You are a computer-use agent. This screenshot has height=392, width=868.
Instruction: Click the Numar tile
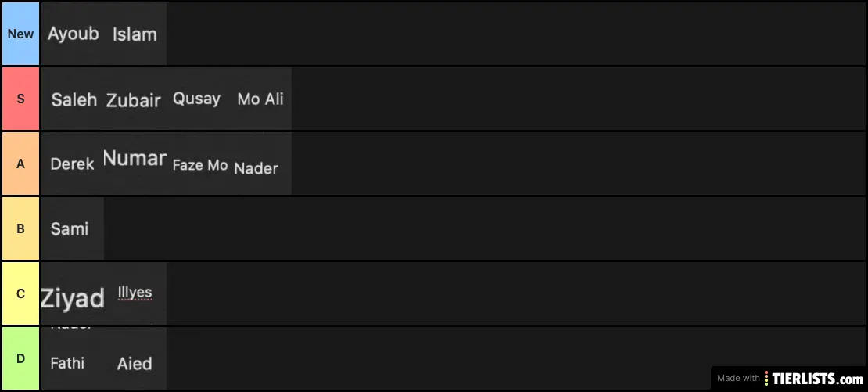(135, 164)
